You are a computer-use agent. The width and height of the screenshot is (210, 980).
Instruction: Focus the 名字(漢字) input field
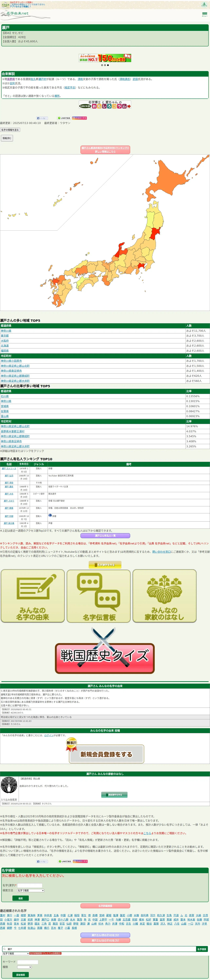coord(30,885)
